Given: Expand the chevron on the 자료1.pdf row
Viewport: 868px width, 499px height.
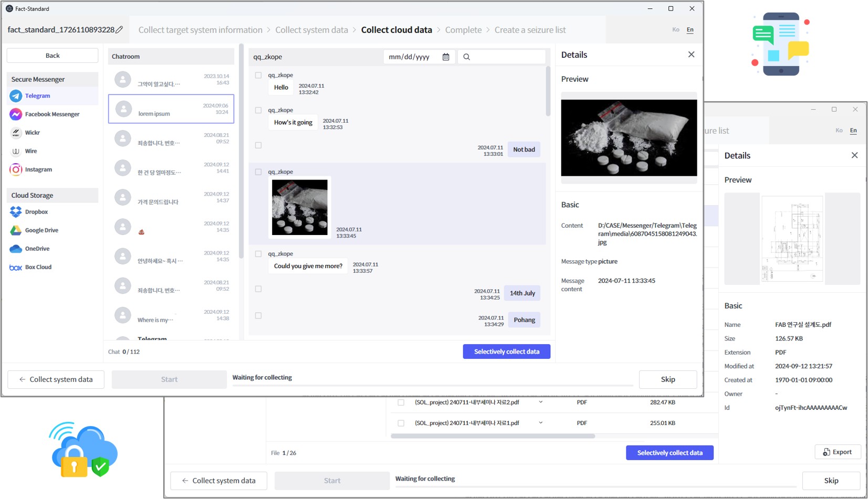Looking at the screenshot, I should point(541,422).
